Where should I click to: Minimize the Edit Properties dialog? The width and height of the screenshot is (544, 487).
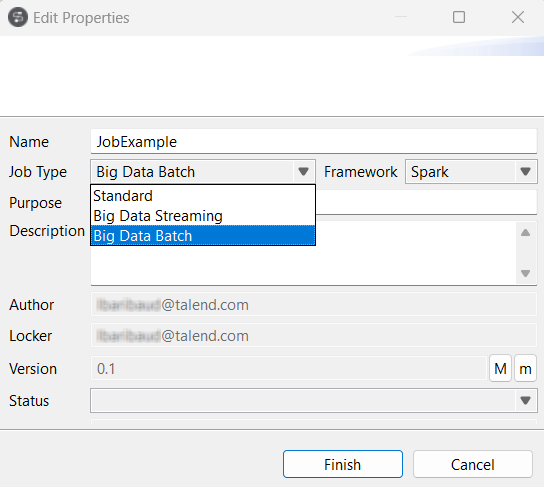401,17
